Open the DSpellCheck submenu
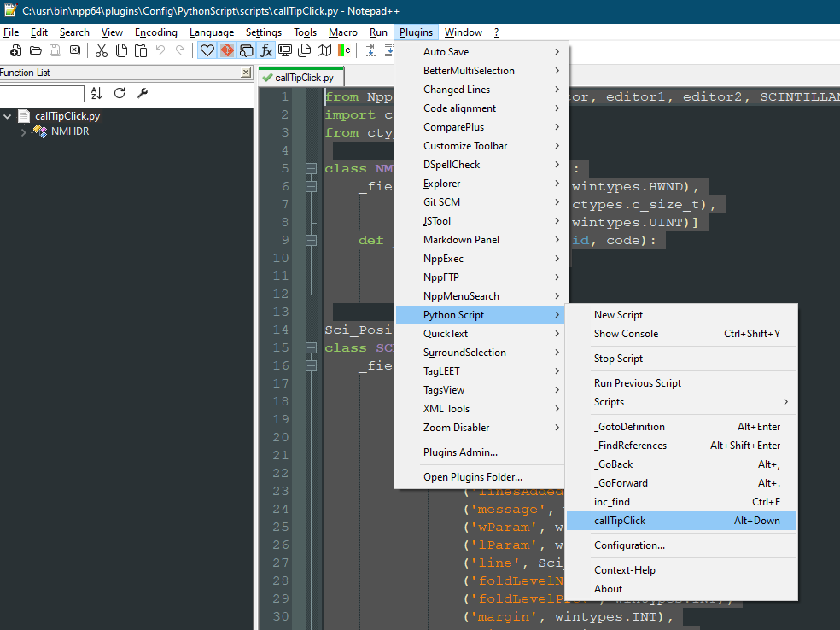 click(481, 165)
